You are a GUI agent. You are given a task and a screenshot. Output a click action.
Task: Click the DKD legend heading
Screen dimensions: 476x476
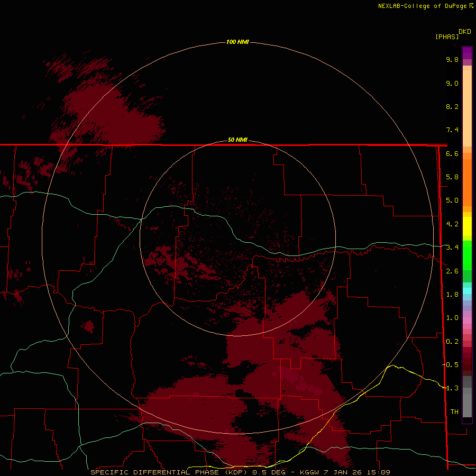pyautogui.click(x=464, y=32)
